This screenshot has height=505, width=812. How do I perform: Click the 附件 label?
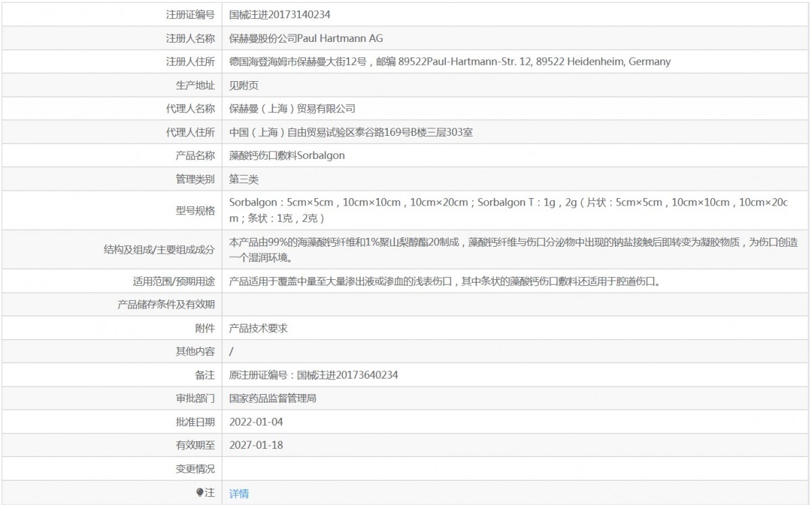[x=205, y=329]
